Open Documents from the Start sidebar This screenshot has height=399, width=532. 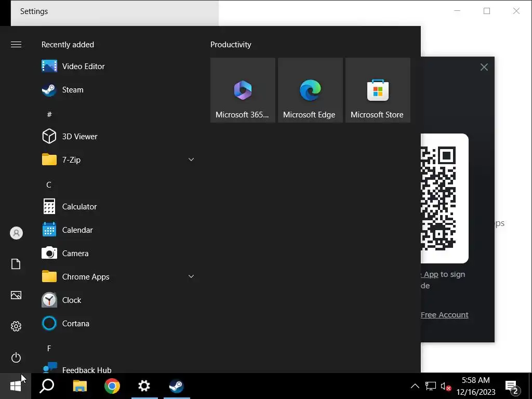(16, 264)
